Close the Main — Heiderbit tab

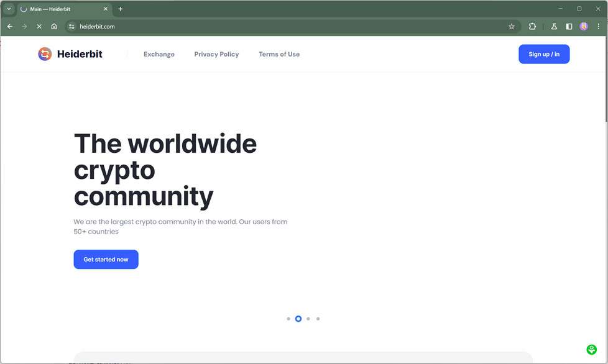click(106, 9)
